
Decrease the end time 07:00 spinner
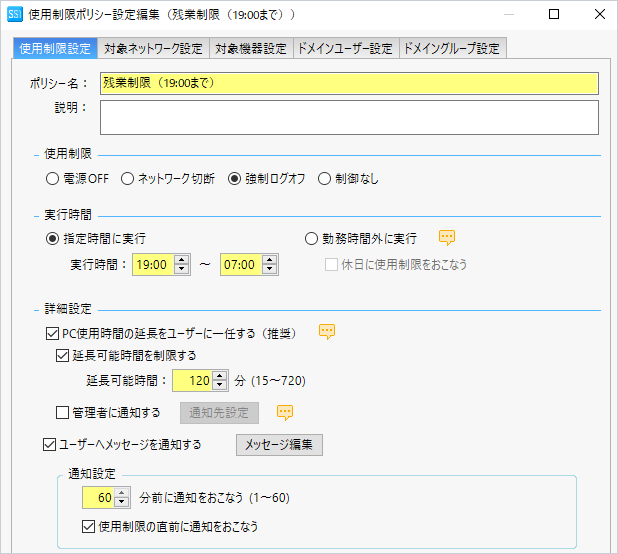point(269,269)
